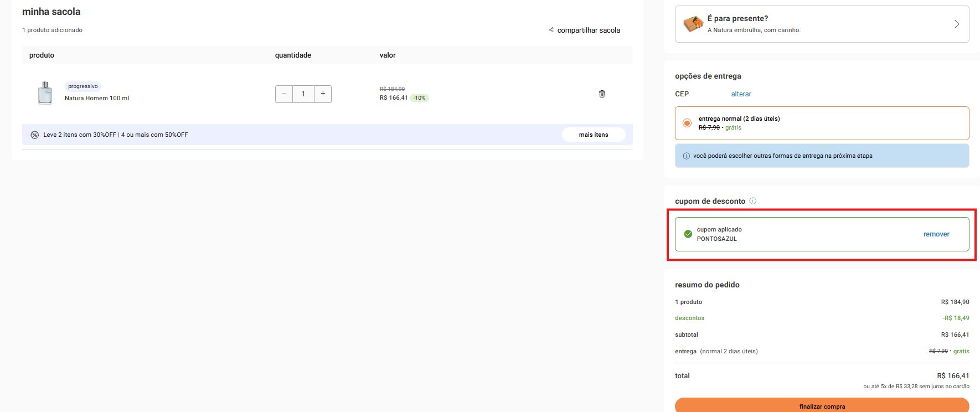This screenshot has width=980, height=412.
Task: Increase quantity with the plus button
Action: [x=323, y=94]
